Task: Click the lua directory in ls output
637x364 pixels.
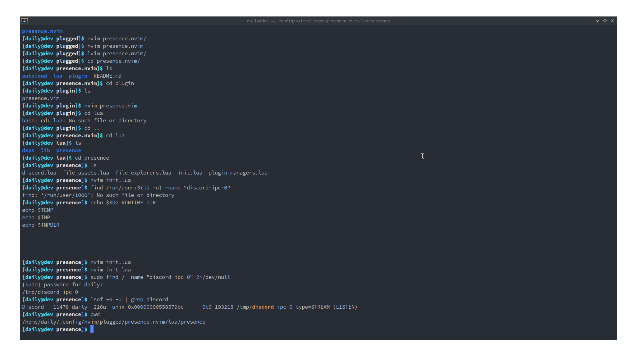Action: tap(58, 76)
